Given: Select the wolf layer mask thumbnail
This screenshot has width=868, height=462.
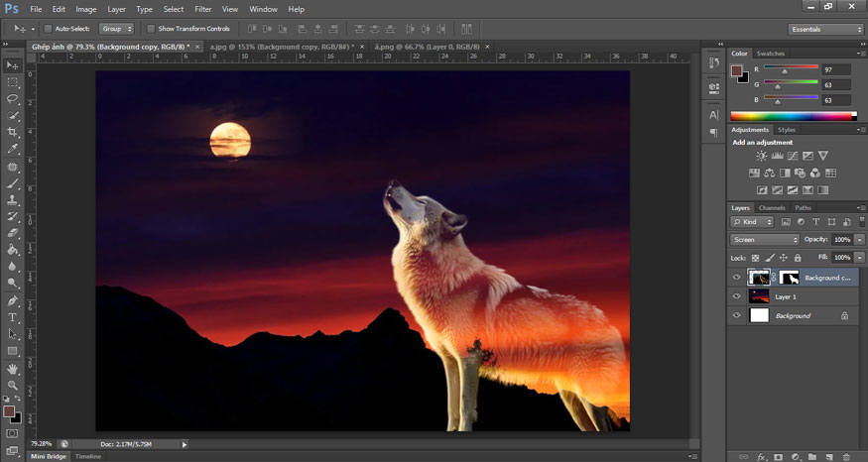Looking at the screenshot, I should point(790,278).
